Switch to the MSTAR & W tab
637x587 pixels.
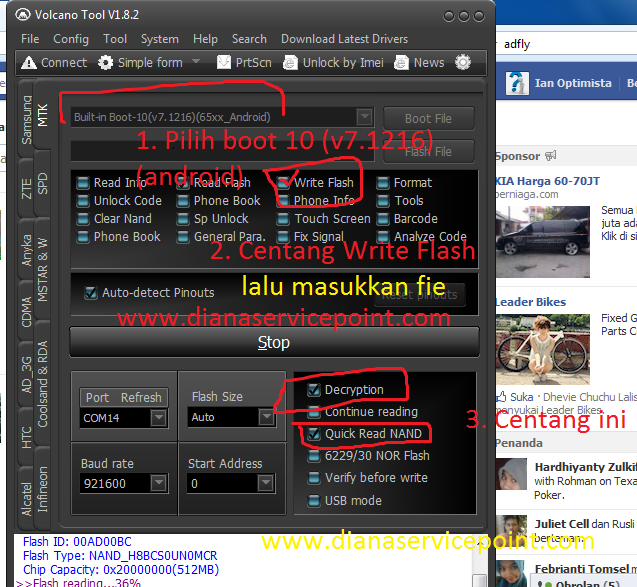[42, 269]
